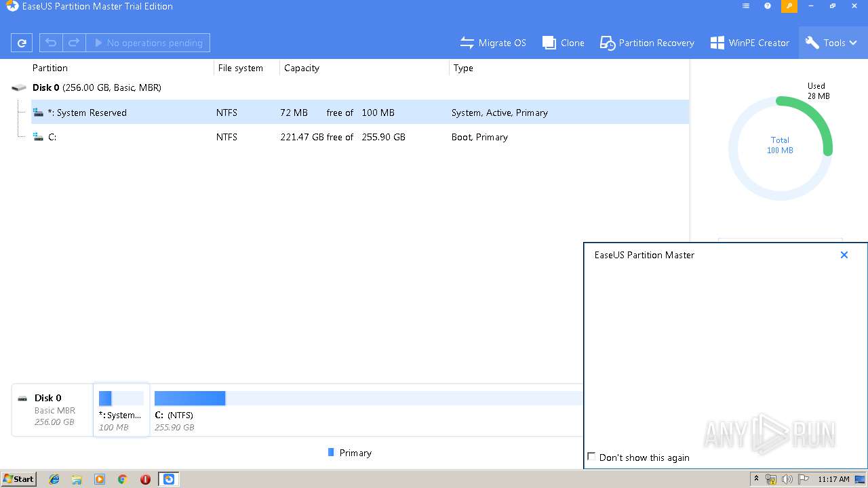Click the used space donut chart
The height and width of the screenshot is (488, 868).
(x=780, y=148)
